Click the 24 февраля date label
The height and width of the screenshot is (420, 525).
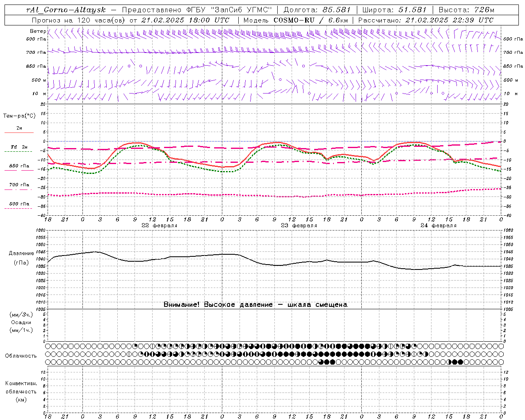coord(438,226)
